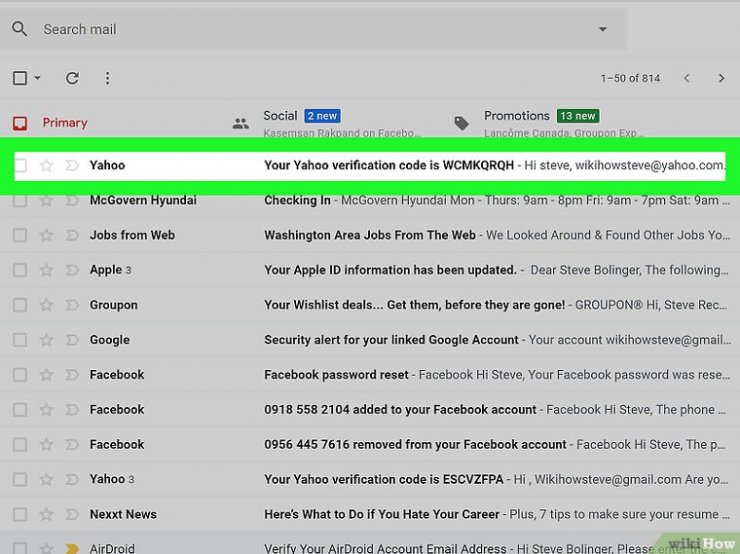Open the search options dropdown arrow
Image resolution: width=740 pixels, height=554 pixels.
pyautogui.click(x=603, y=29)
